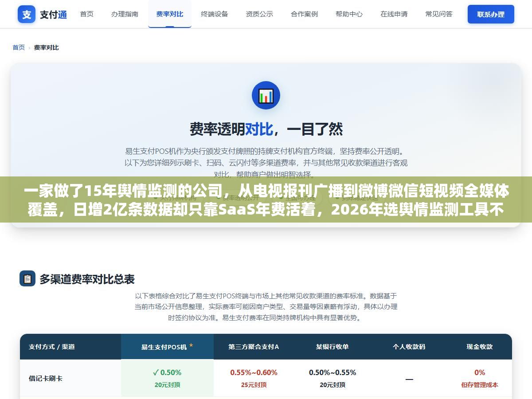Click the dash in 个人收款码 column
This screenshot has height=399, width=532.
click(409, 379)
